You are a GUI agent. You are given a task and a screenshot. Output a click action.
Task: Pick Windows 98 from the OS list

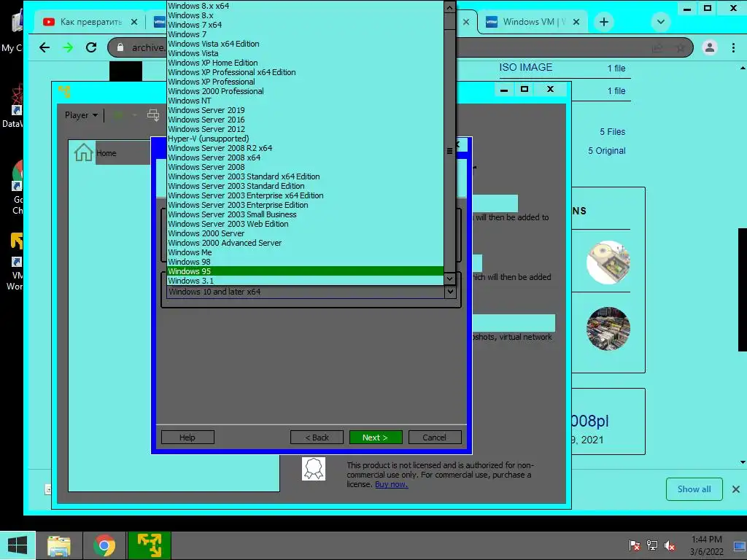click(x=305, y=262)
